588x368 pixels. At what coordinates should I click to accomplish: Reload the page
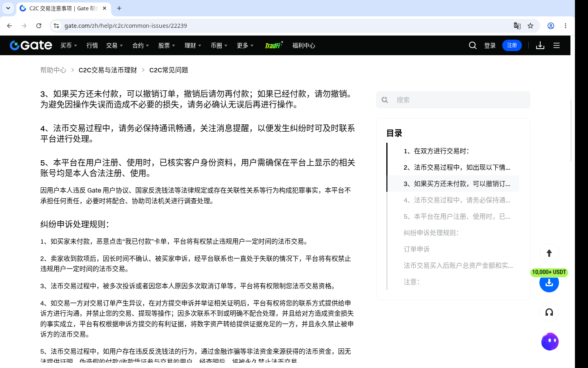39,26
